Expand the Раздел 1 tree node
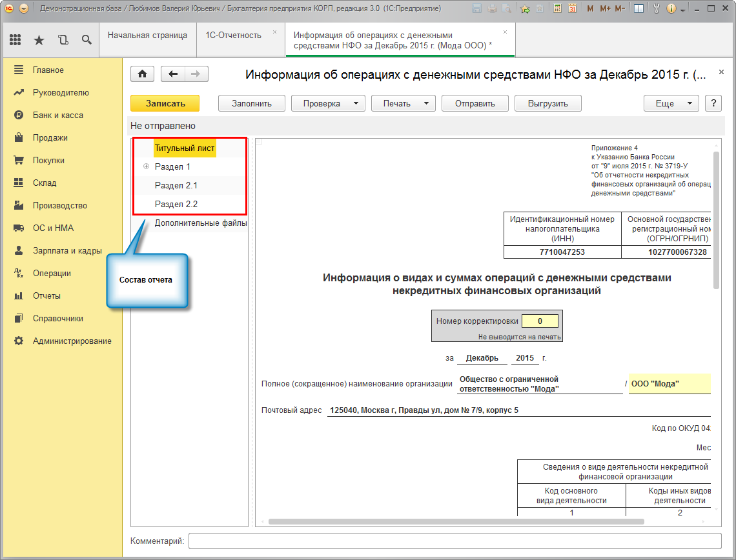Image resolution: width=736 pixels, height=560 pixels. tap(146, 166)
